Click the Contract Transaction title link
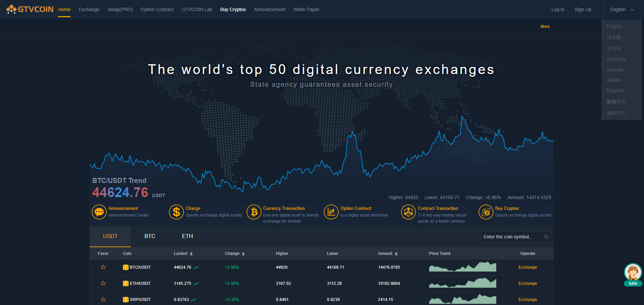The image size is (644, 305). (438, 208)
